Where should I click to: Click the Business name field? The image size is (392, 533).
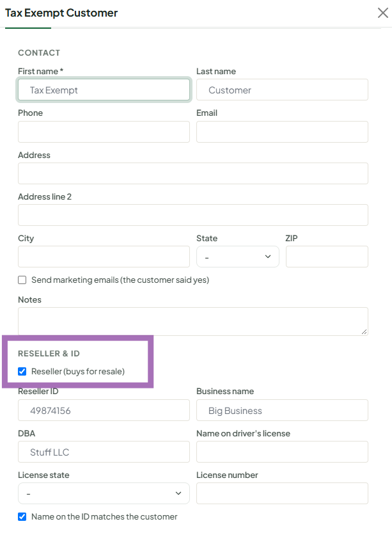pyautogui.click(x=282, y=410)
